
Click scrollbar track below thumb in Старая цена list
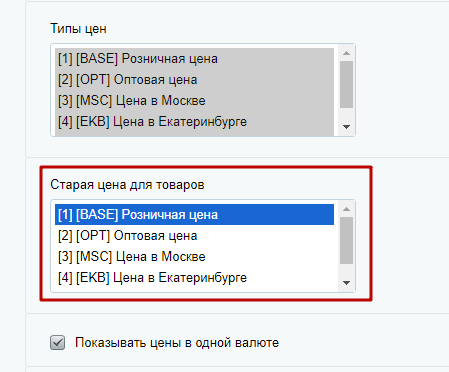pyautogui.click(x=346, y=270)
